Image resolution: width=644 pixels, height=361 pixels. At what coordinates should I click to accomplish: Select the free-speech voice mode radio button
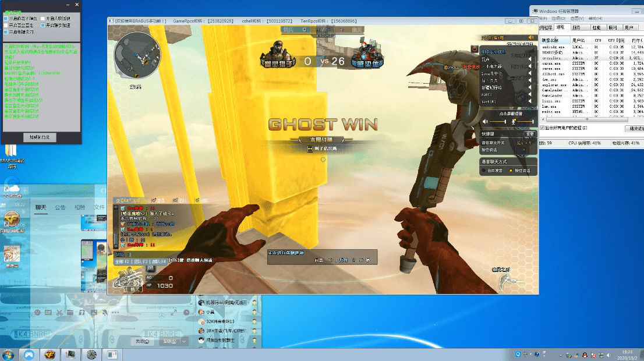483,171
